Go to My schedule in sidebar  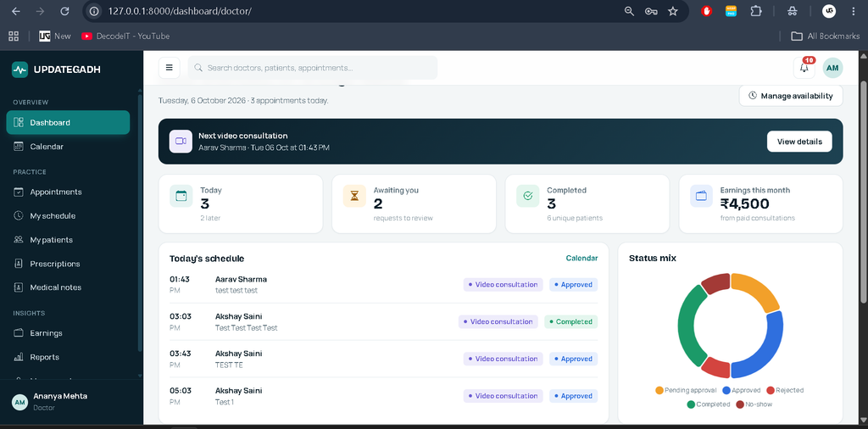click(68, 216)
